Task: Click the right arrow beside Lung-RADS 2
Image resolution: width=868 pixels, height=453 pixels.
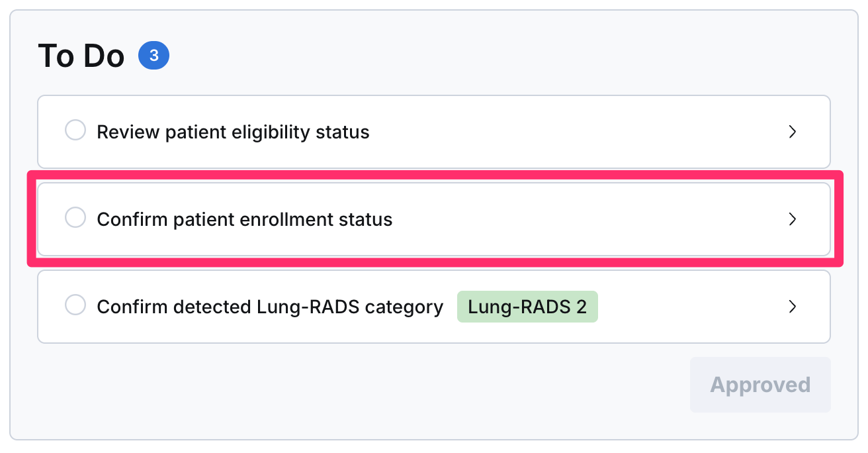Action: 793,307
